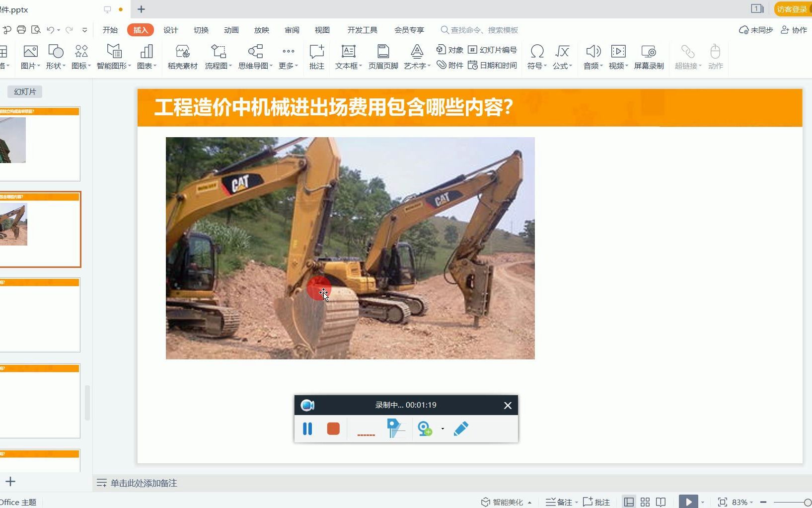Insert WordArt text
The image size is (812, 508).
coord(417,57)
